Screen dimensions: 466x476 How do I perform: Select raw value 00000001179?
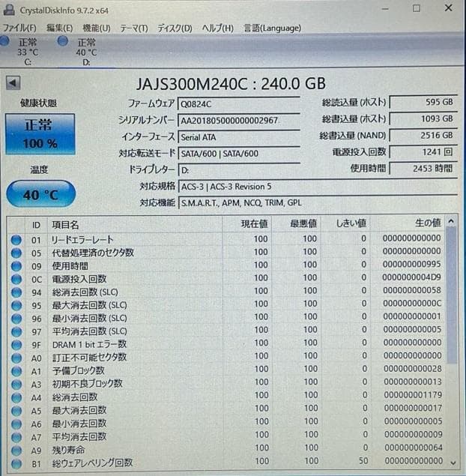tap(413, 395)
